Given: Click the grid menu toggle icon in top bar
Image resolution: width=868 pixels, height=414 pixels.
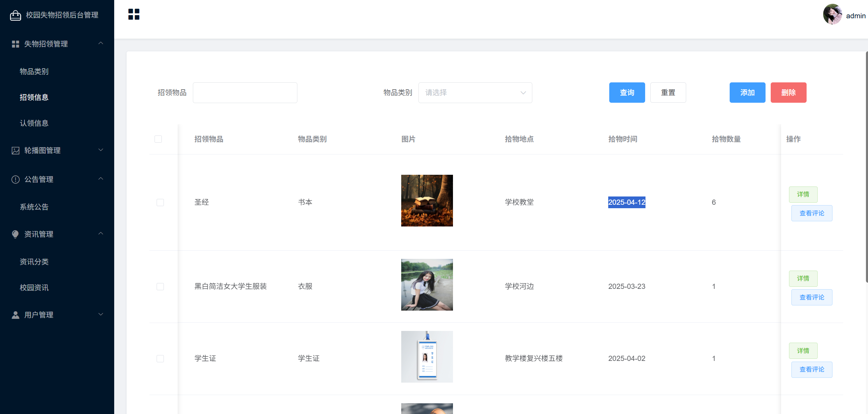Looking at the screenshot, I should click(134, 14).
